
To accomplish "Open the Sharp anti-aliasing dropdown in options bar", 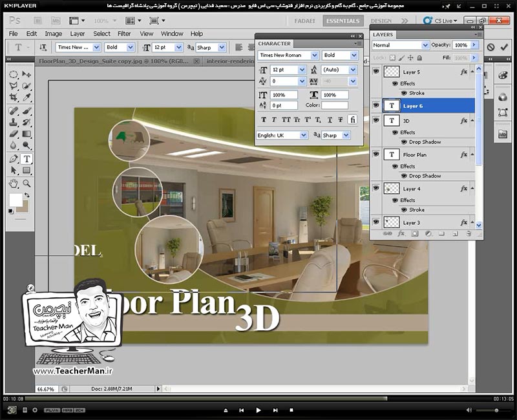I will [222, 47].
